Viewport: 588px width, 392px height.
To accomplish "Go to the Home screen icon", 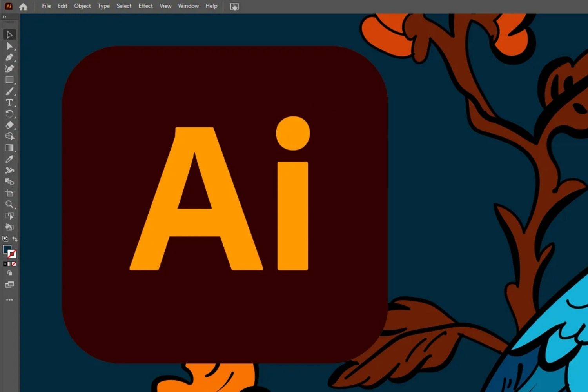I will 23,7.
